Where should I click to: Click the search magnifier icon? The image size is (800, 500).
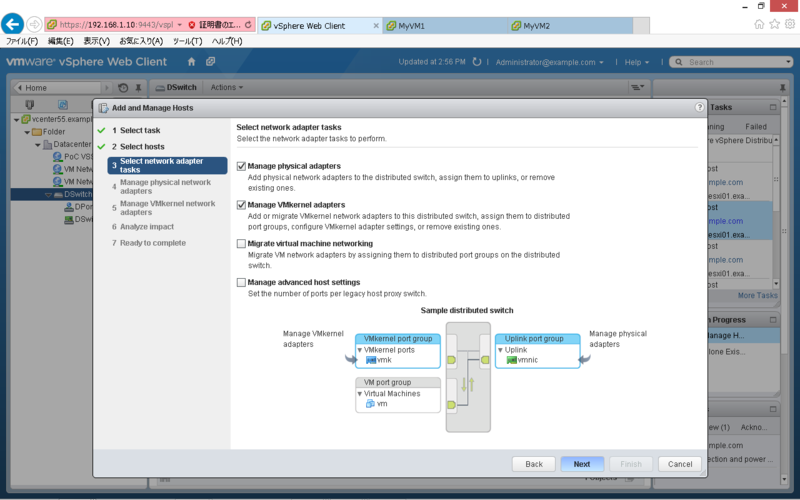(679, 62)
